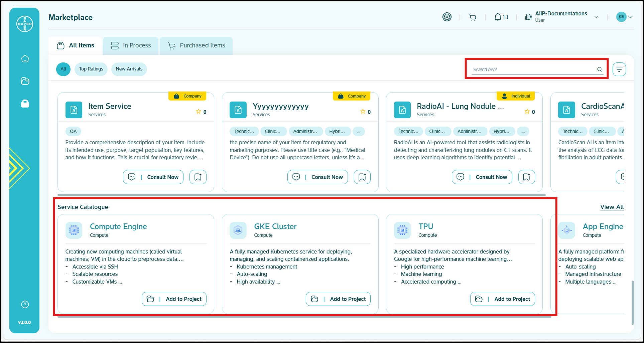Open the shopping cart in the header
This screenshot has height=343, width=644.
(x=472, y=17)
